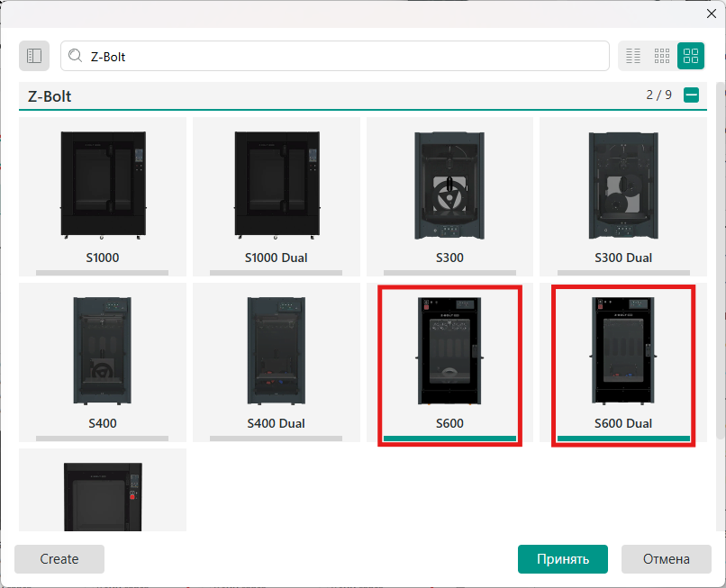Cancel with the Отмена button

coord(667,559)
